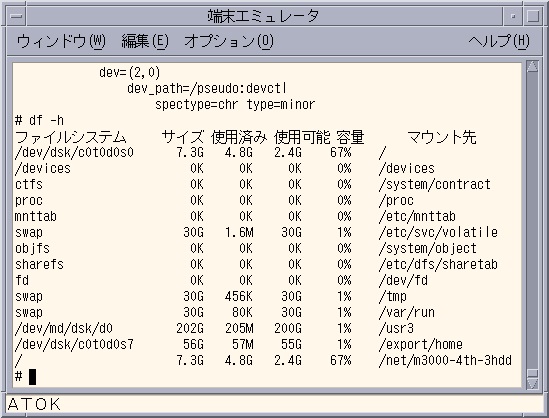Click the ATOK input status bar
The height and width of the screenshot is (418, 549).
click(x=274, y=404)
